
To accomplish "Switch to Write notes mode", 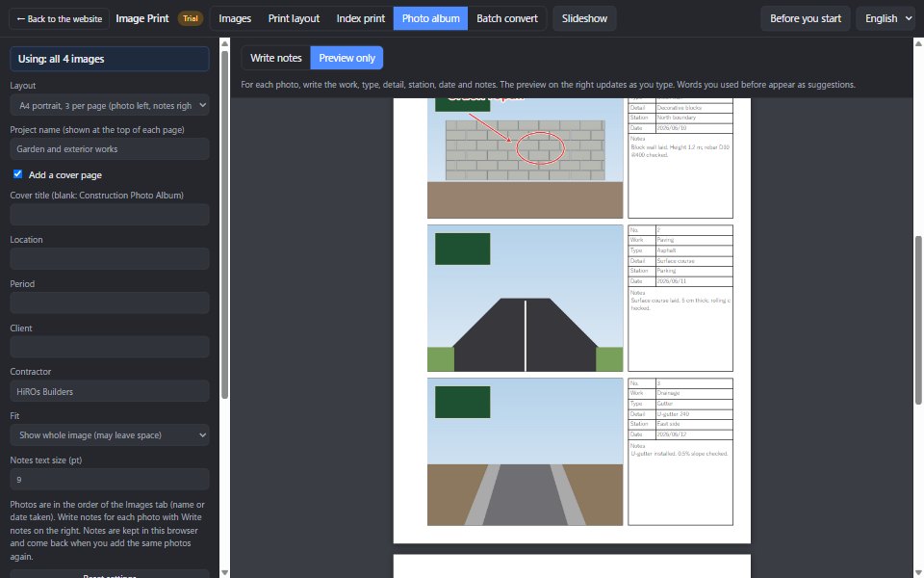I will [x=276, y=58].
